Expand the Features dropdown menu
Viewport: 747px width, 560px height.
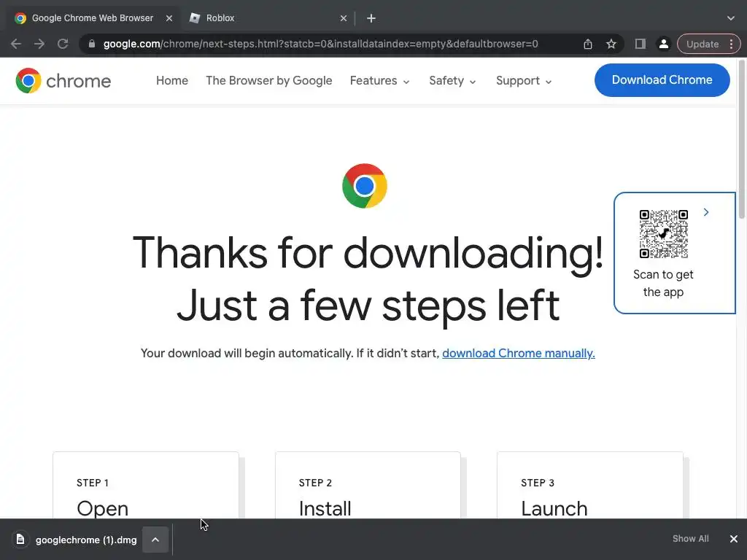click(x=379, y=80)
